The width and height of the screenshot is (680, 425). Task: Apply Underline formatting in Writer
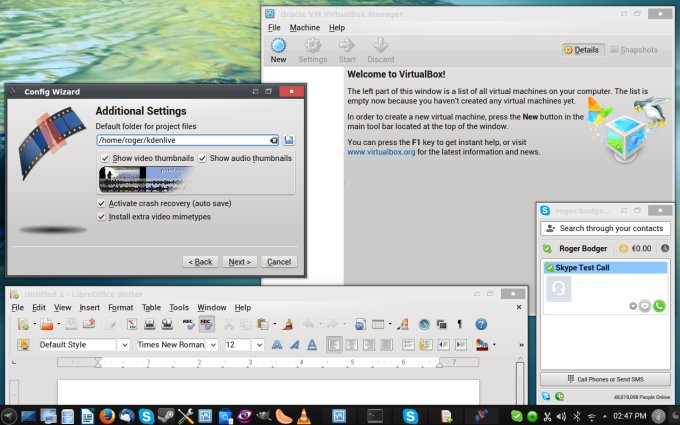(x=312, y=345)
